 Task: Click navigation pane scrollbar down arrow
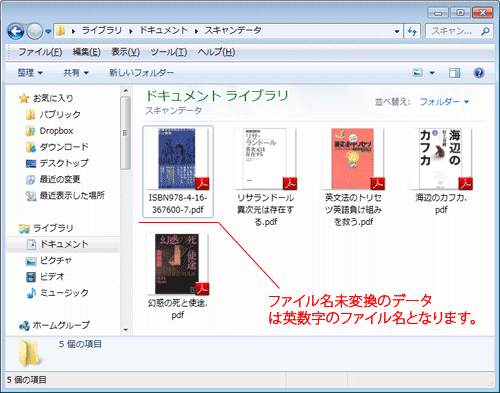126,330
